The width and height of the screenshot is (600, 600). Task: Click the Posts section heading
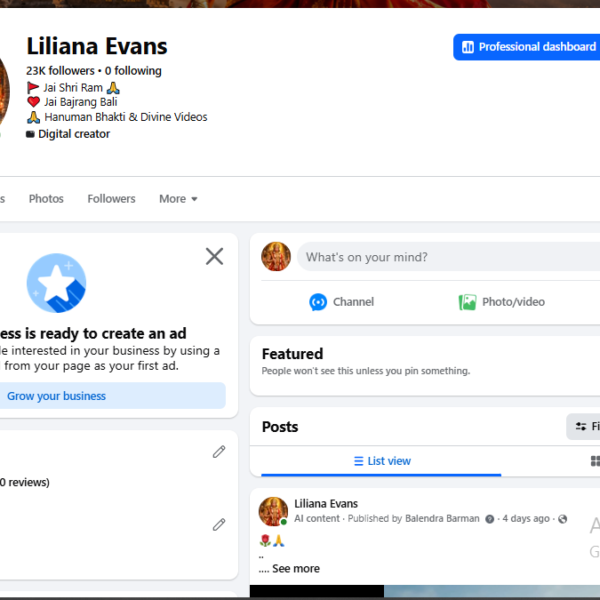point(280,427)
